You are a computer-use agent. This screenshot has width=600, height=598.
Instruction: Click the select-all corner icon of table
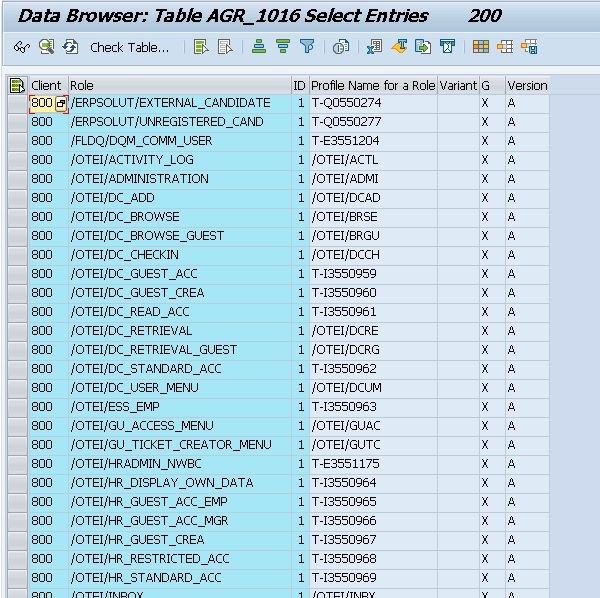17,85
